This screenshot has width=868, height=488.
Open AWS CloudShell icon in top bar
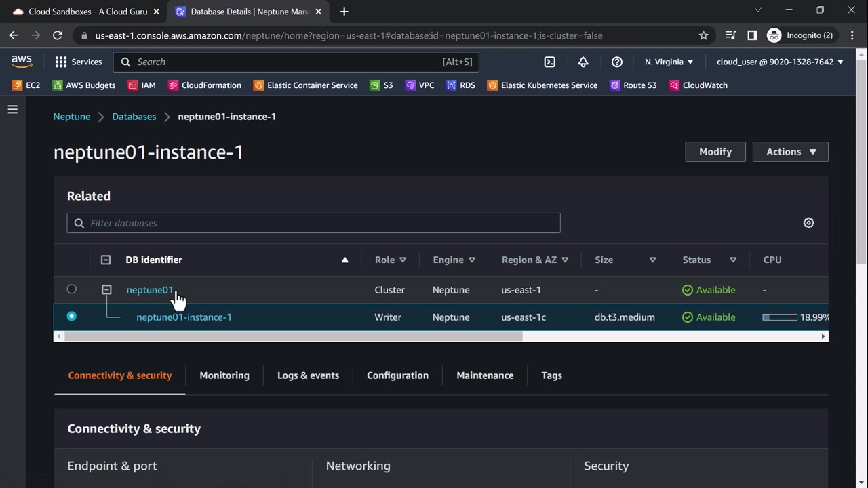549,62
